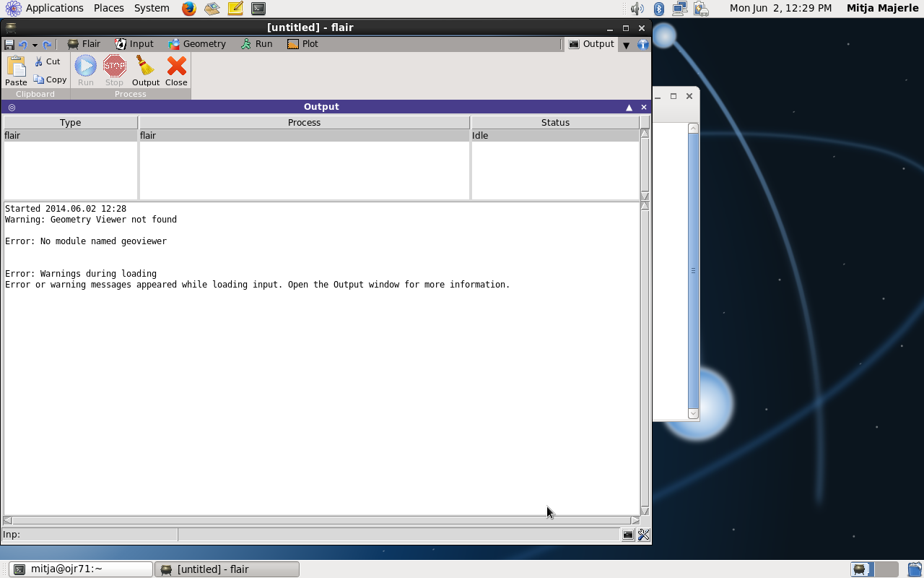The image size is (924, 578).
Task: Open the Applications menu
Action: [x=45, y=8]
